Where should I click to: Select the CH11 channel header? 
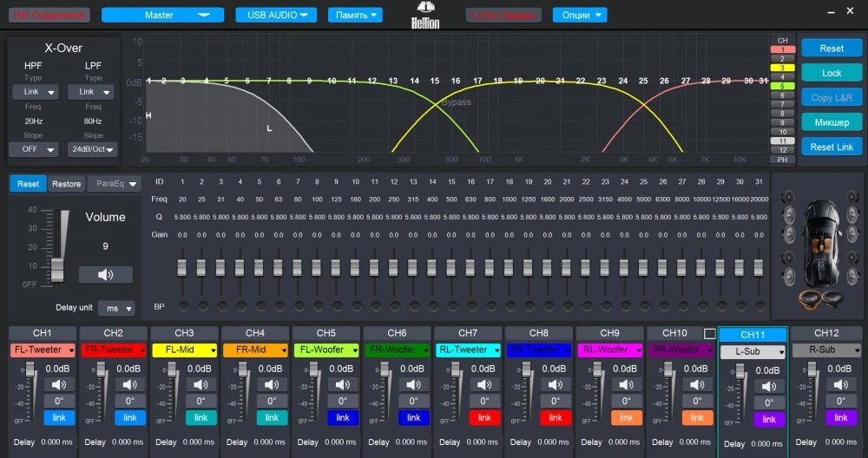click(x=753, y=335)
